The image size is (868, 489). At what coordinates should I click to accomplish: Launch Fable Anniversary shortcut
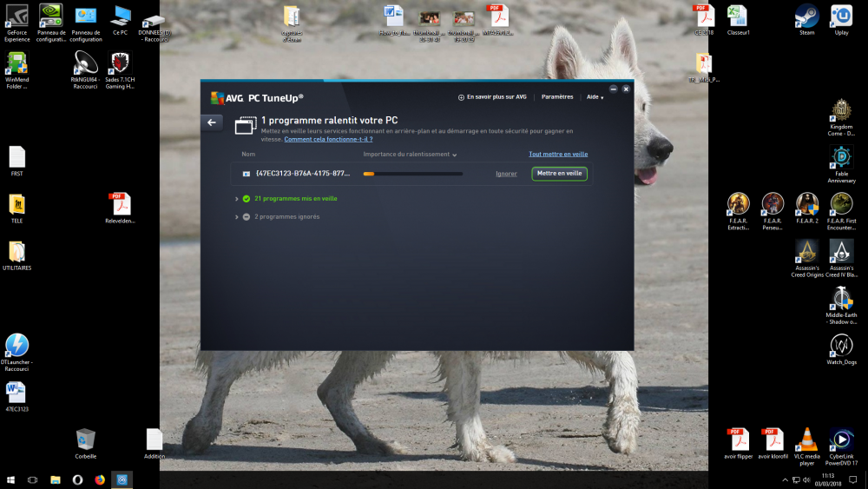tap(841, 164)
